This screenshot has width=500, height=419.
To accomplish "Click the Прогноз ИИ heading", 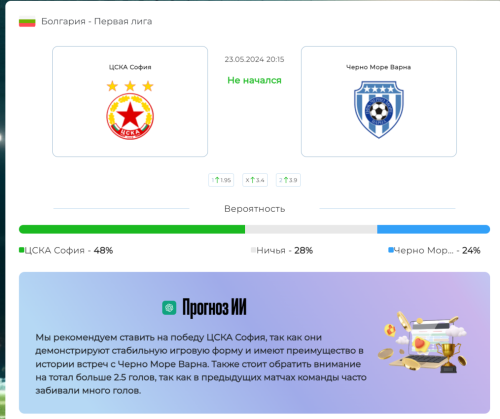I will point(214,307).
